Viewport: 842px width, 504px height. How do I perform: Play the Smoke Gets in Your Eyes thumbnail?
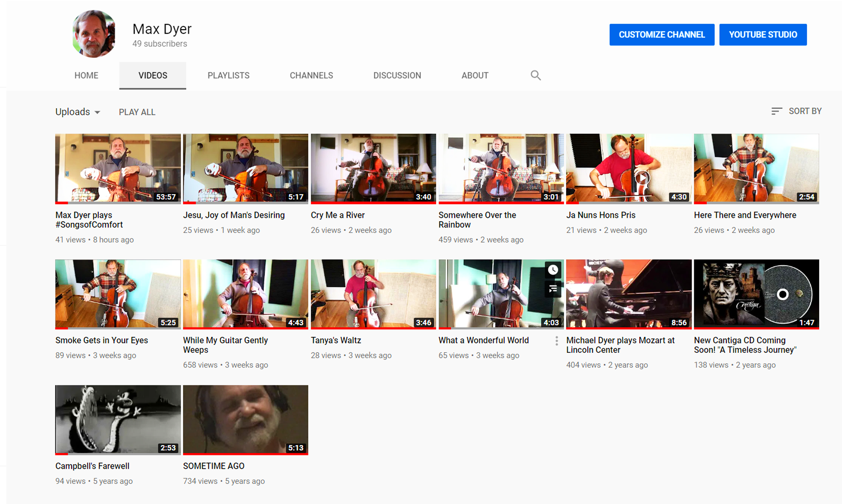(x=118, y=294)
